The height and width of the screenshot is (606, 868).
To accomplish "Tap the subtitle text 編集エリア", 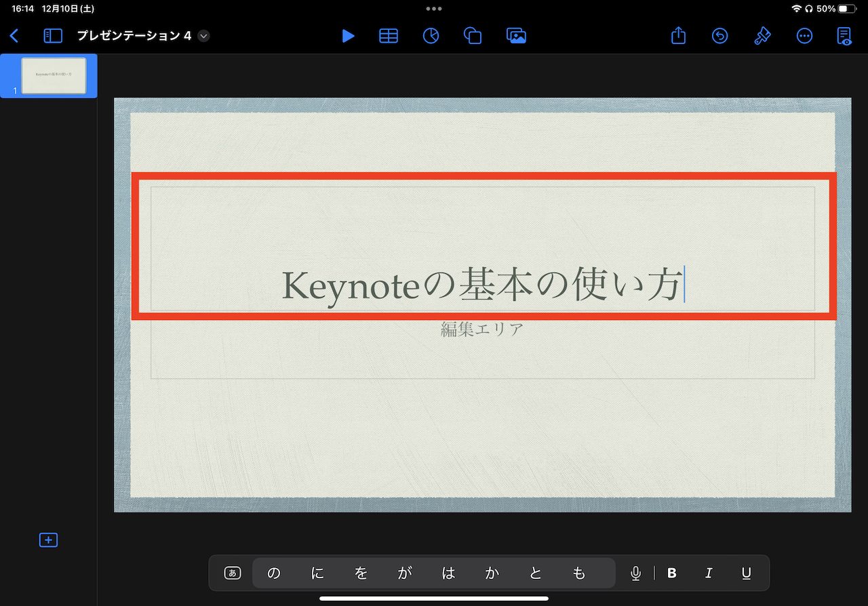I will coord(482,329).
